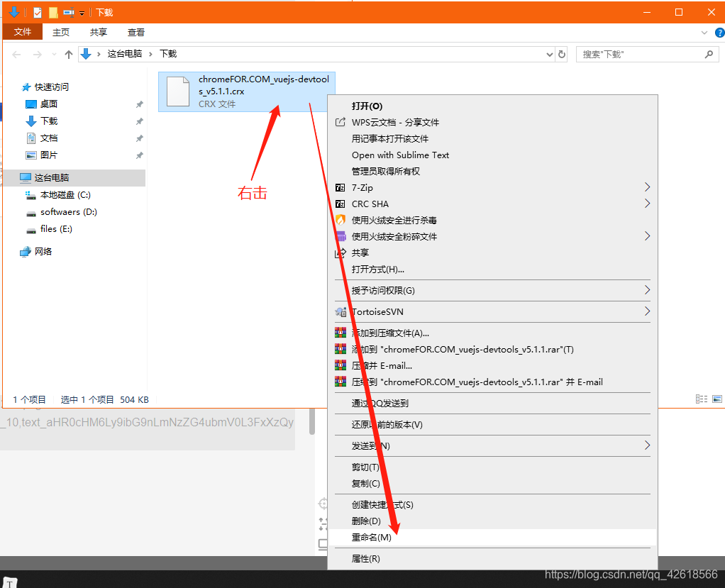Click 下载 in address bar path

[168, 54]
